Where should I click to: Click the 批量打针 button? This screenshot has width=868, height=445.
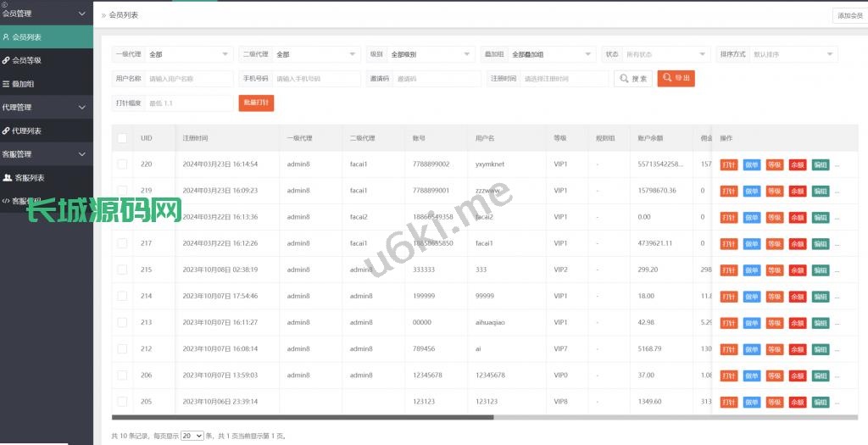coord(256,103)
